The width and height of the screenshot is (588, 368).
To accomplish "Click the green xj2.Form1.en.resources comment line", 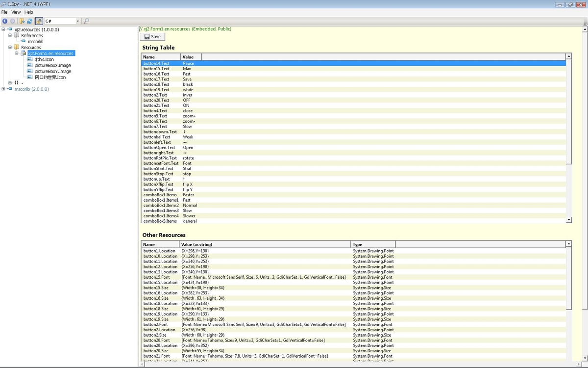I will pos(186,29).
